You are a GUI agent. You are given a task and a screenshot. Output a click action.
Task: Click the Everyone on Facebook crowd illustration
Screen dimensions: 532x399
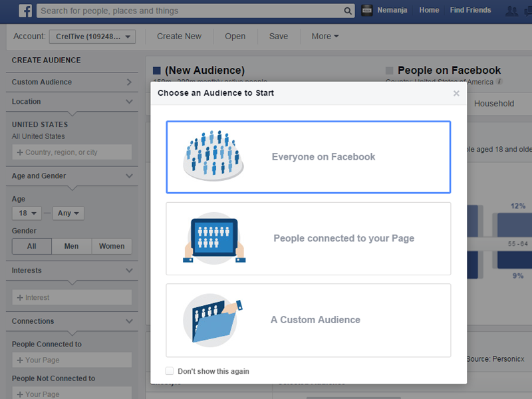[213, 156]
